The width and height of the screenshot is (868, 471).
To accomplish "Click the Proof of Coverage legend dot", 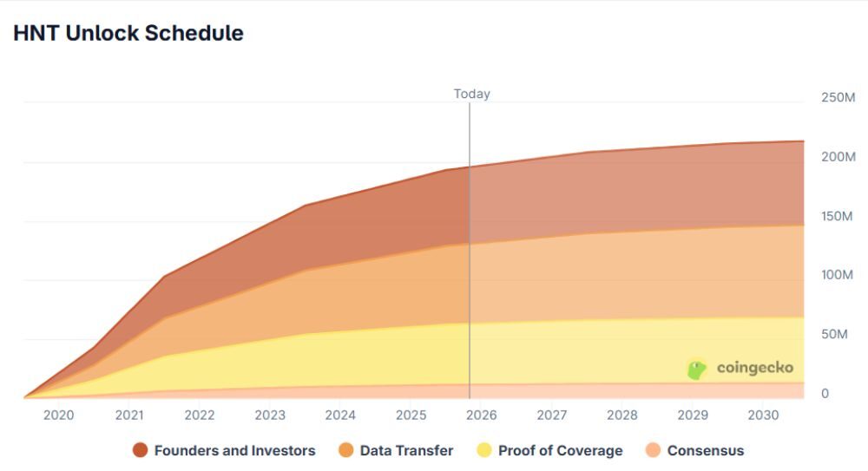I will (x=485, y=450).
